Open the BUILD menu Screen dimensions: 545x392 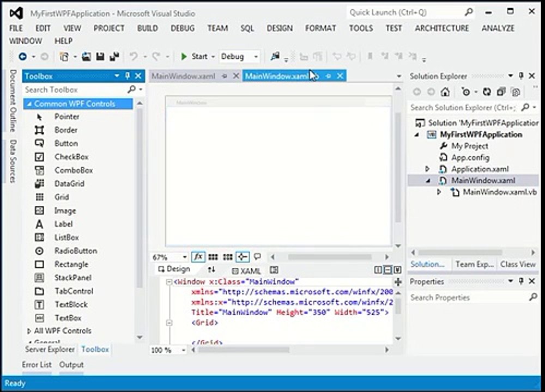click(147, 28)
